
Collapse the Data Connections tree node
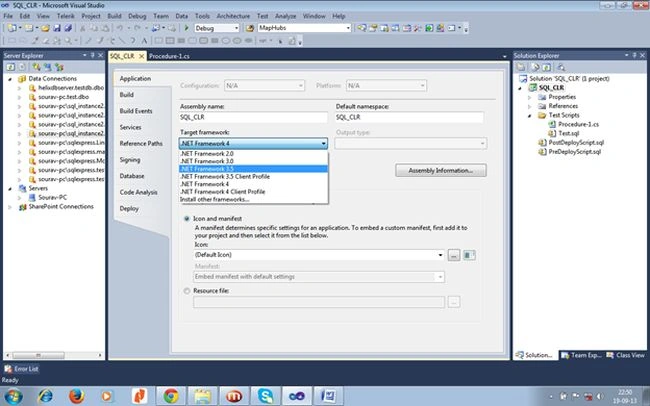point(10,79)
